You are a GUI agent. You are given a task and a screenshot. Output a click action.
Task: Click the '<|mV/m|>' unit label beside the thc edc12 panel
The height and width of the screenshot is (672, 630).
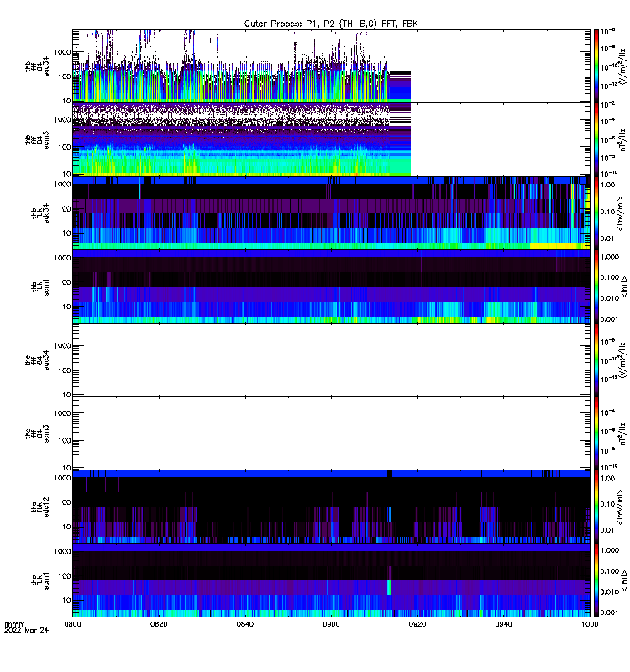point(620,508)
